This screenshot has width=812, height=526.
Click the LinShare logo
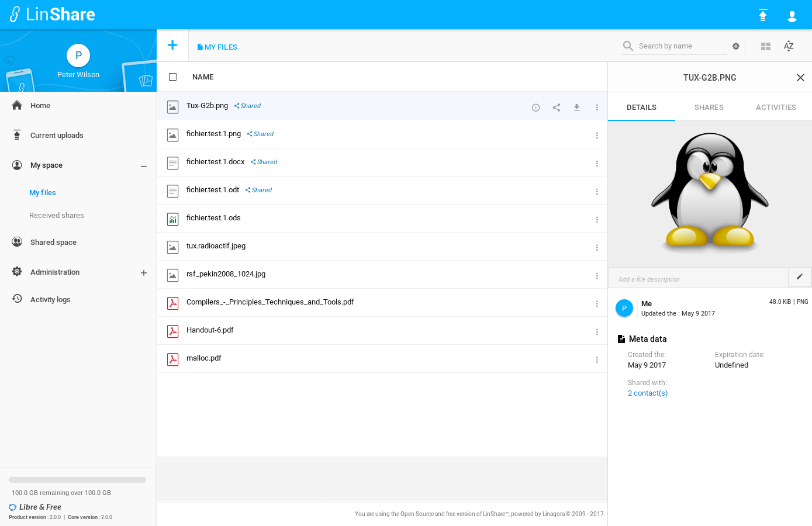click(53, 15)
